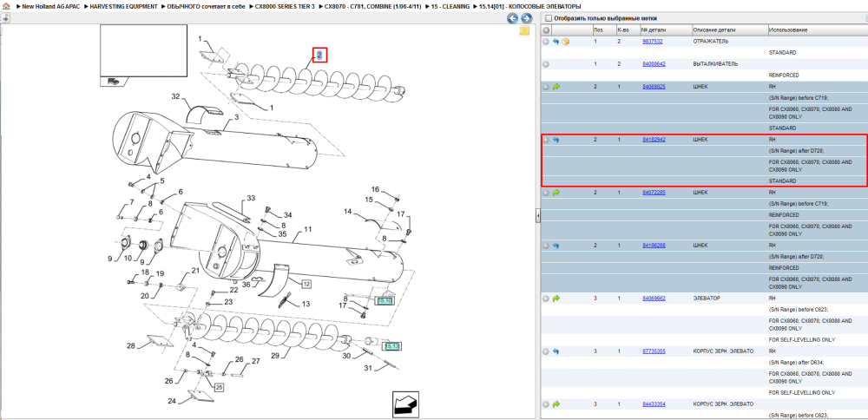Click blue arrow icon in row 84182942
Image resolution: width=868 pixels, height=420 pixels.
point(556,140)
